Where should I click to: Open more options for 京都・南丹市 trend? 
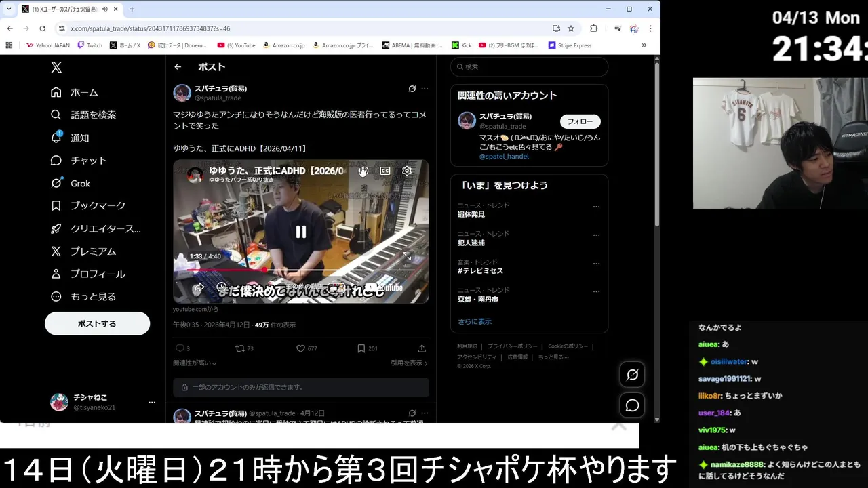point(597,292)
